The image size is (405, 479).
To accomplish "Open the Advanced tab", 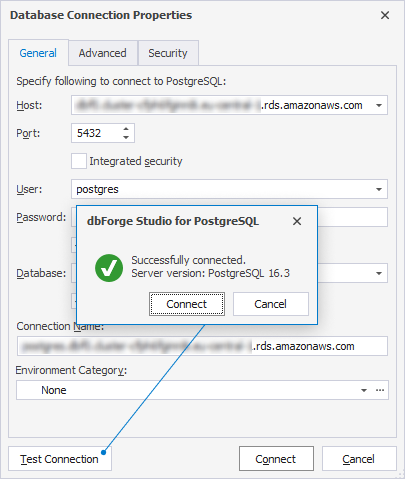I will point(103,53).
